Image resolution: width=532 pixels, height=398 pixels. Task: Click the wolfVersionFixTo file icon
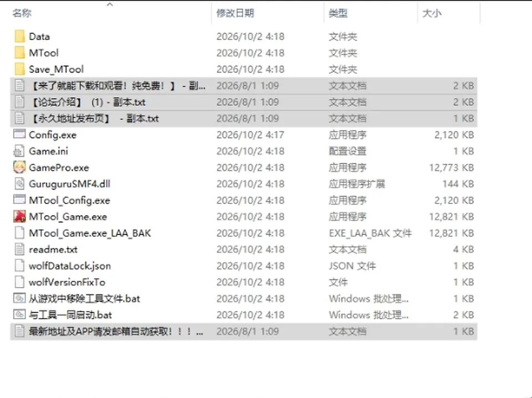19,282
